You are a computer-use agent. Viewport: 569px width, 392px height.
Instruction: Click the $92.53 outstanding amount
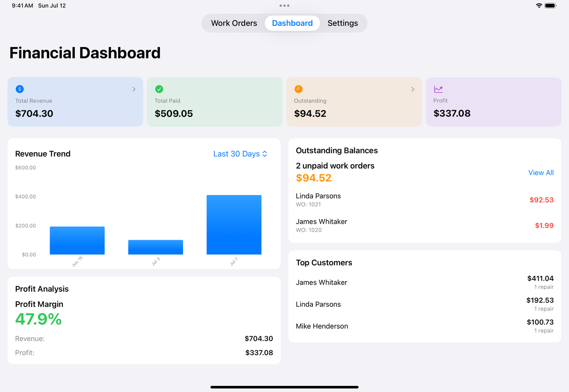[x=541, y=200]
